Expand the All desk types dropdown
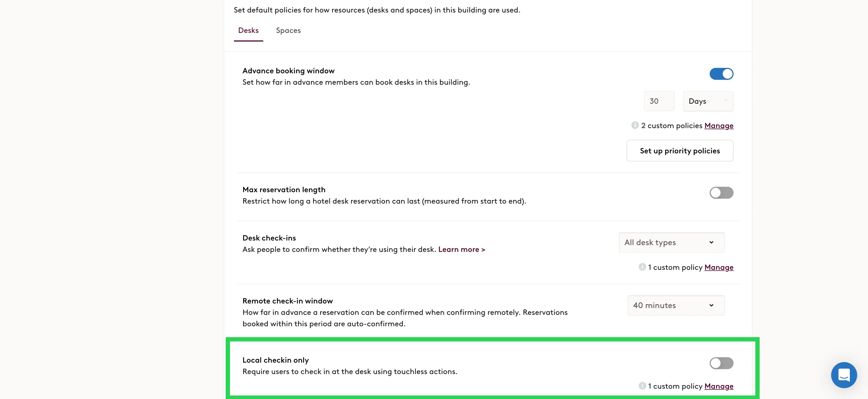 671,242
